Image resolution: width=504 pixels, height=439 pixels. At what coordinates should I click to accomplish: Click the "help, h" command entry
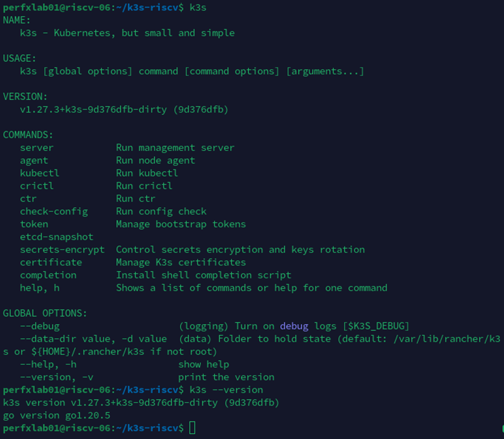pyautogui.click(x=40, y=288)
